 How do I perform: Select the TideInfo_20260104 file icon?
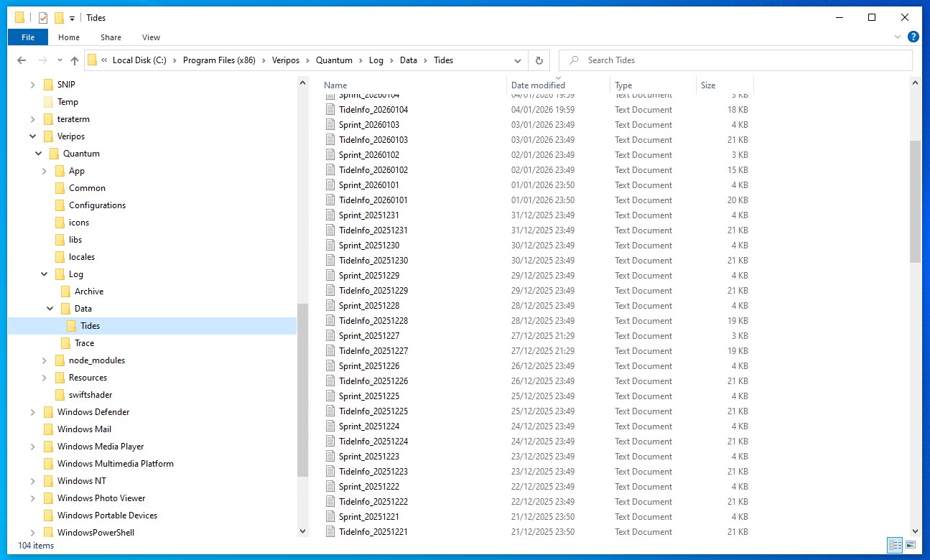(x=330, y=110)
